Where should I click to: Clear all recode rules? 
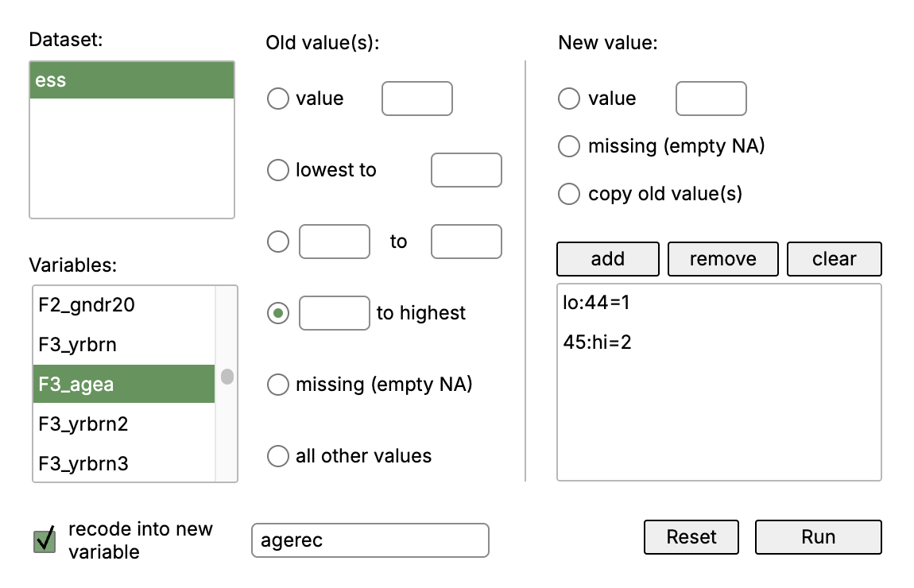click(x=835, y=259)
